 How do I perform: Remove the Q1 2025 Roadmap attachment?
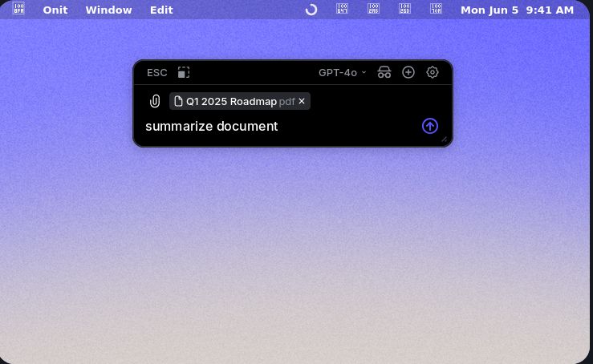(302, 102)
